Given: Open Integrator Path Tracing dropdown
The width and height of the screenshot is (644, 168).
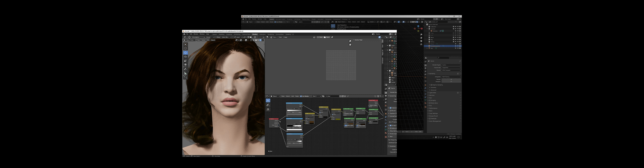Looking at the screenshot, I should coord(451,77).
